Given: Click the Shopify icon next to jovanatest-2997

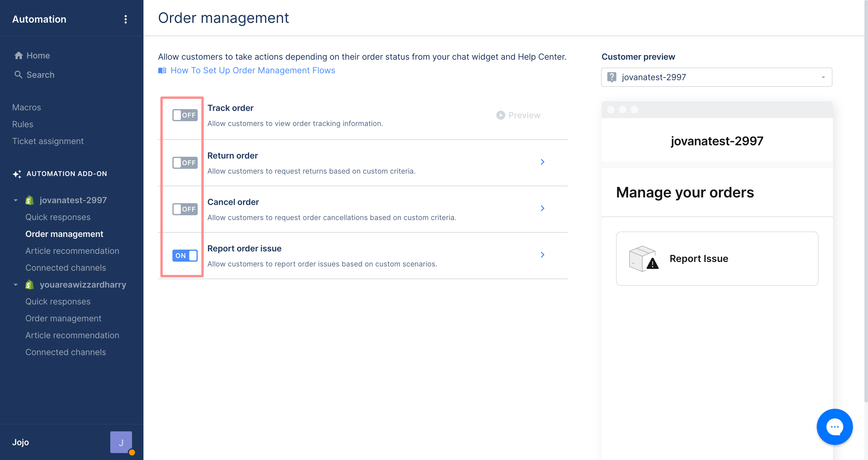Looking at the screenshot, I should coord(29,200).
